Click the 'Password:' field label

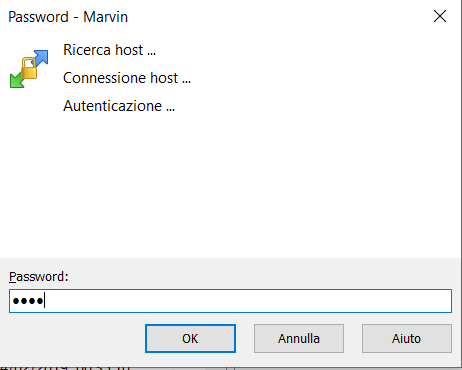point(39,277)
